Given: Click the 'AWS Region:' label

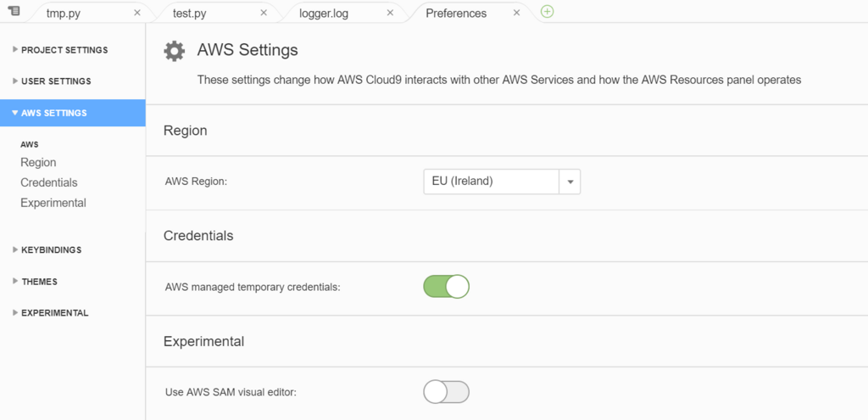Looking at the screenshot, I should point(197,182).
